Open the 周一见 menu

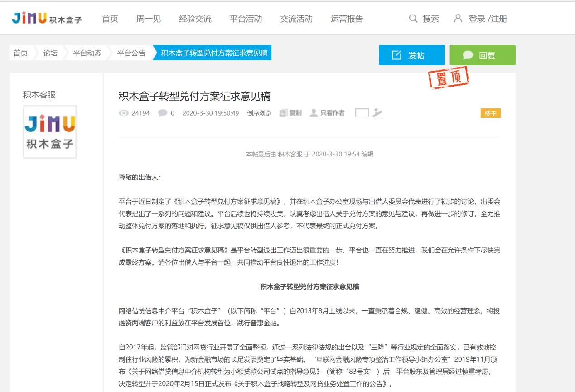(149, 19)
